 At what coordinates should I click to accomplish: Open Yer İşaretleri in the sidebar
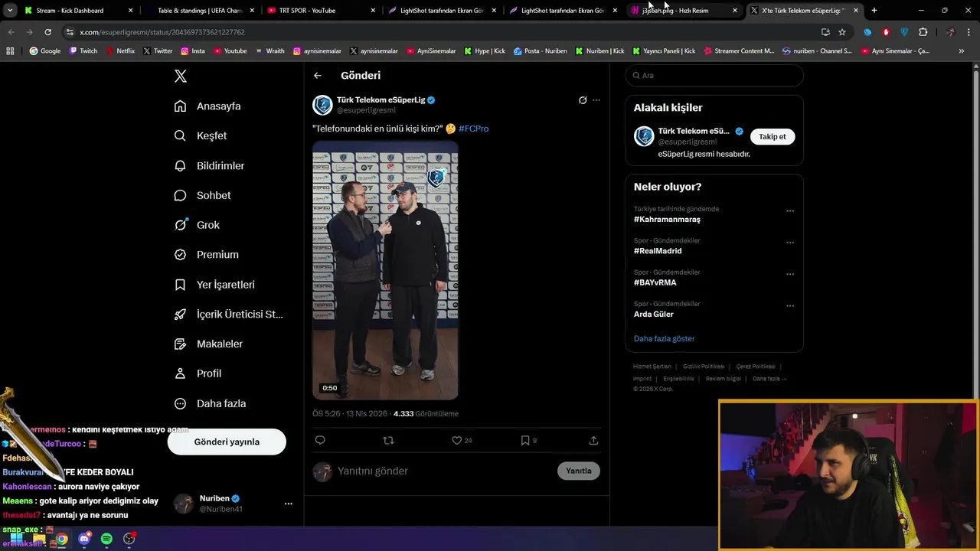coord(214,285)
